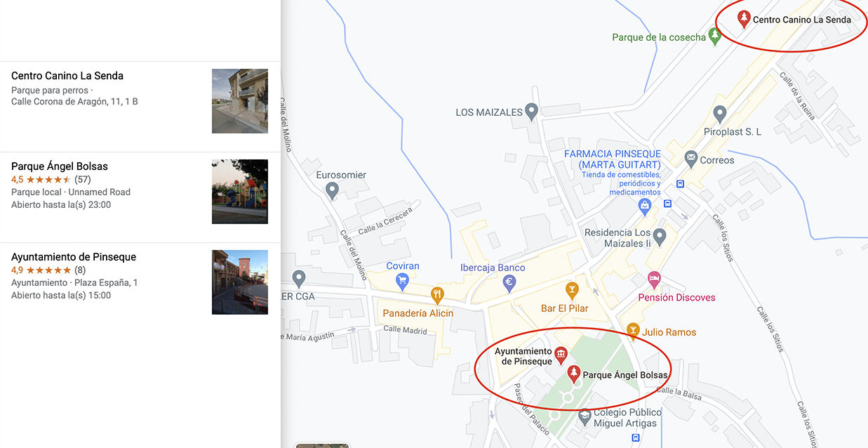Select the Bar El Pilar cocktail marker
The width and height of the screenshot is (868, 448).
[572, 289]
